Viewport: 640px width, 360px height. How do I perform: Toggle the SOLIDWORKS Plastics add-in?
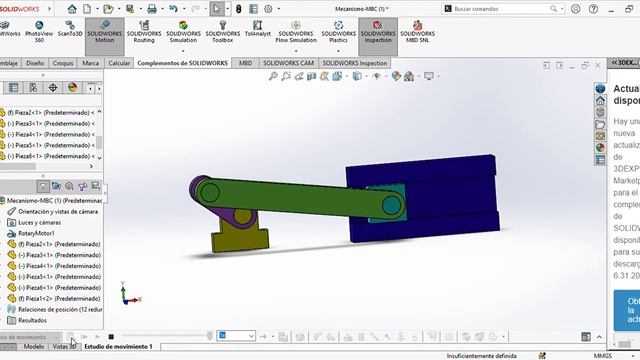point(338,32)
